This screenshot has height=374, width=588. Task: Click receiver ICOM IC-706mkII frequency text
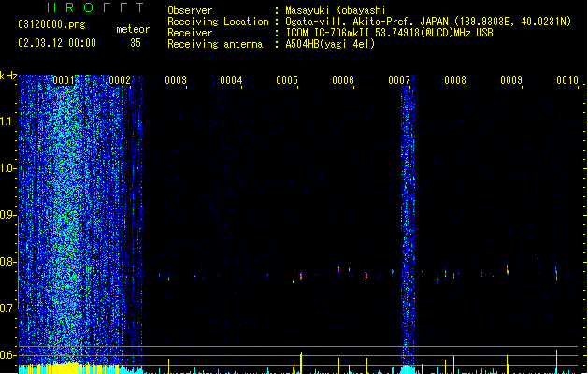[x=389, y=33]
